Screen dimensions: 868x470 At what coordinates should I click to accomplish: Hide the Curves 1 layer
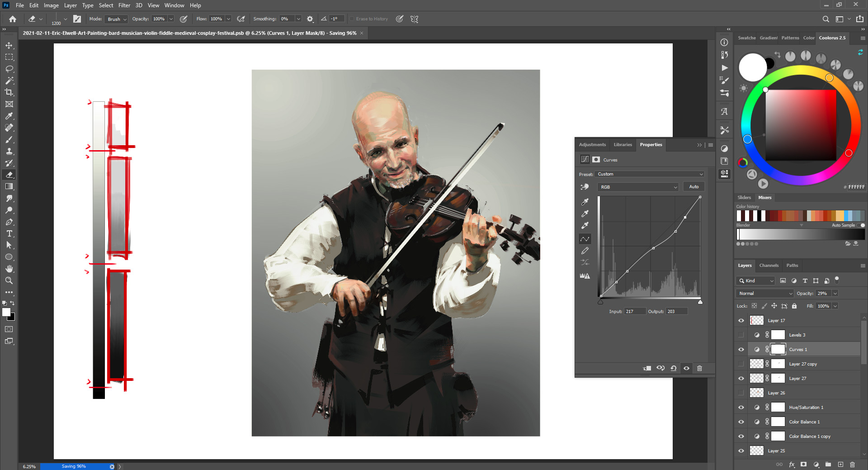click(741, 349)
